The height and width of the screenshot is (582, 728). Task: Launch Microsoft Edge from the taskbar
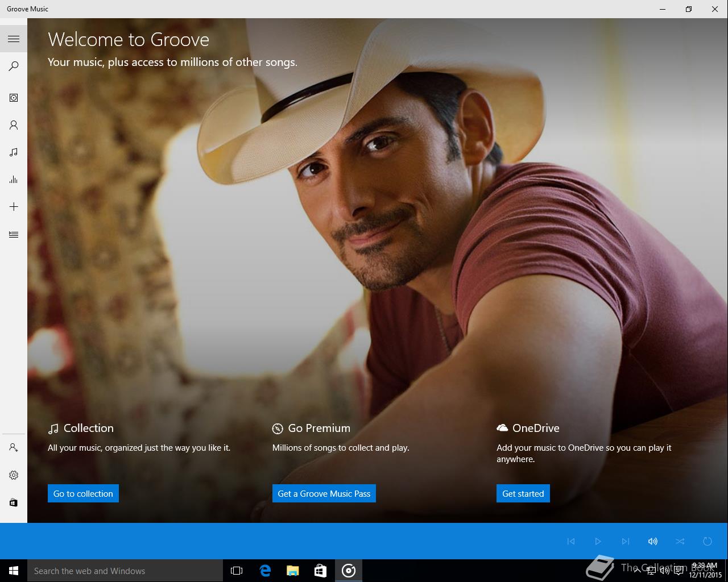click(x=265, y=571)
